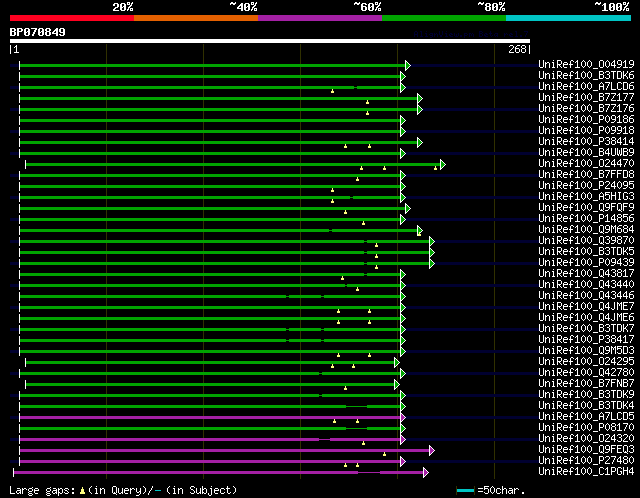Image resolution: width=640 pixels, height=498 pixels.
Task: Select the UniRef100_Q04919 label
Action: tap(586, 64)
